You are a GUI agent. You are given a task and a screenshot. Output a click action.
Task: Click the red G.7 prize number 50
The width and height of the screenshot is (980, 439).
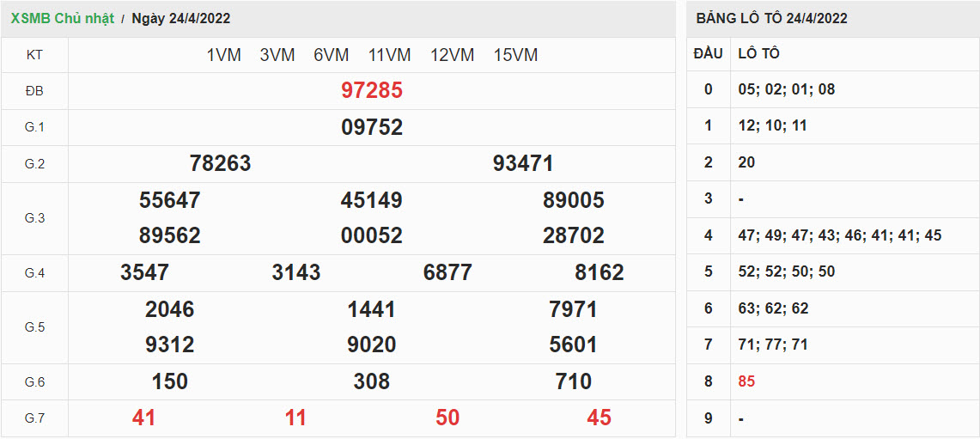pos(447,418)
